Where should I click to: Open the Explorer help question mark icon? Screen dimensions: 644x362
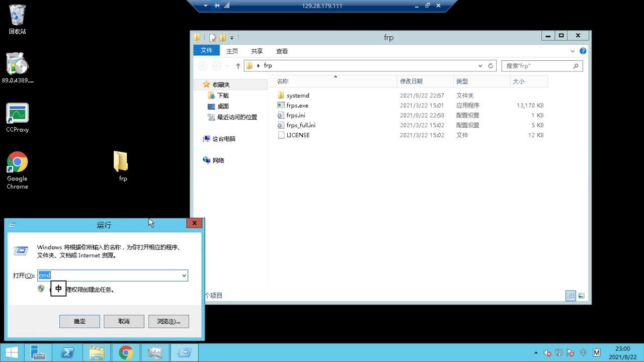tap(583, 51)
